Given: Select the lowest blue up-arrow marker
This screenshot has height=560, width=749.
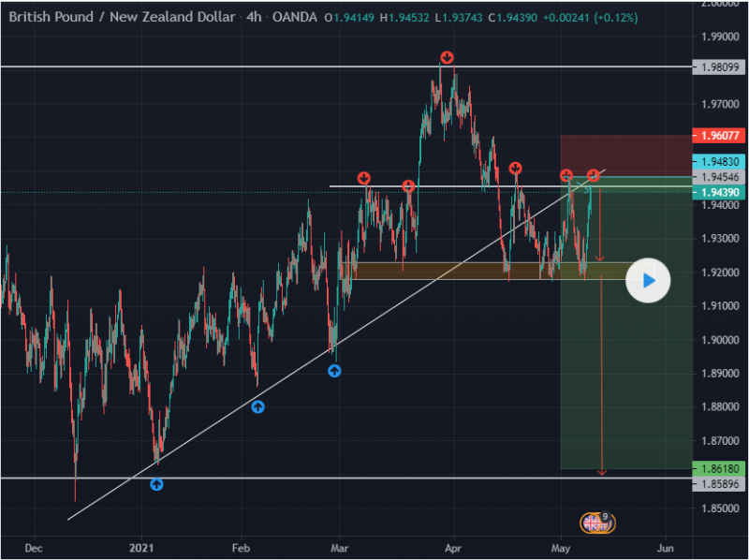Looking at the screenshot, I should (x=156, y=484).
